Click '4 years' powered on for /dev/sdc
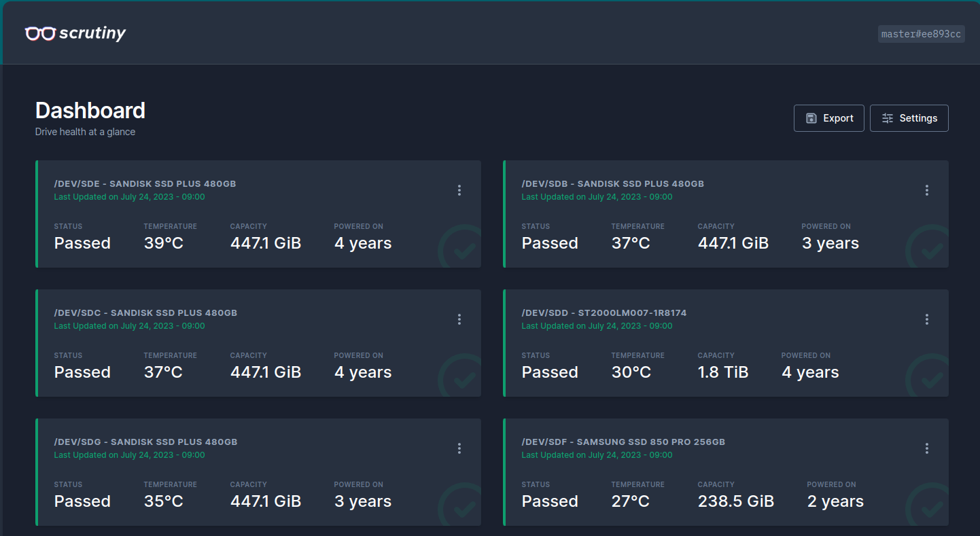Screen dimensions: 980x536 coord(363,372)
